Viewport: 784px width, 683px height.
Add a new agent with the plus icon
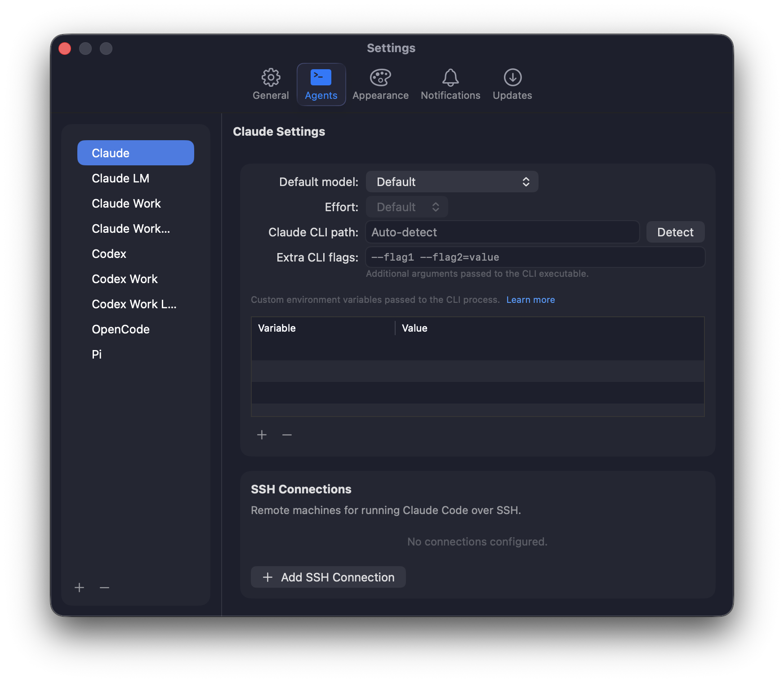tap(79, 587)
